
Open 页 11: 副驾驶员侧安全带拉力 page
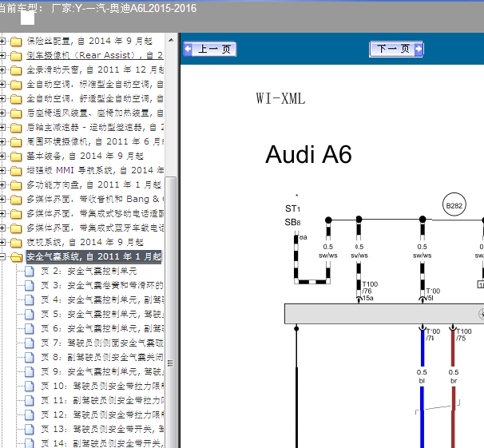coord(102,401)
